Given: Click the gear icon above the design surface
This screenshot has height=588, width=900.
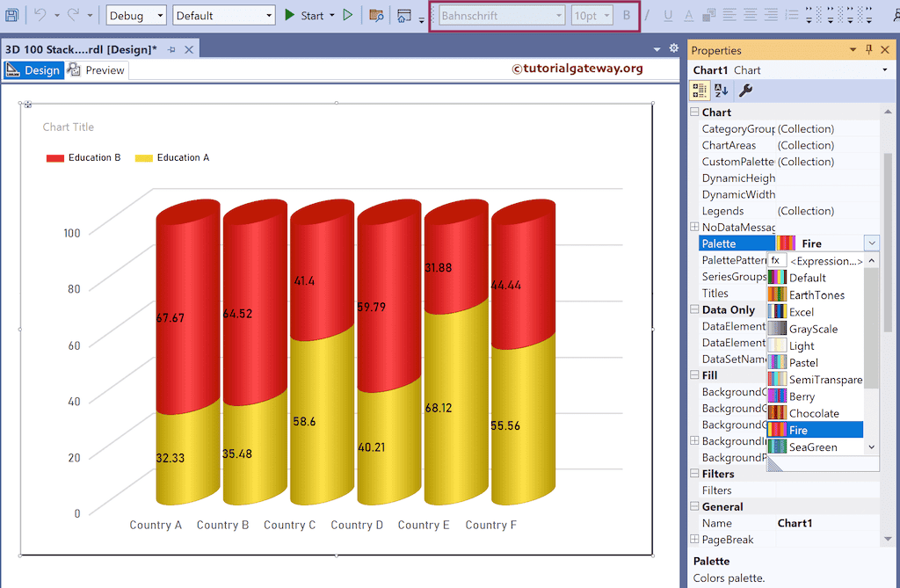Looking at the screenshot, I should tap(673, 48).
